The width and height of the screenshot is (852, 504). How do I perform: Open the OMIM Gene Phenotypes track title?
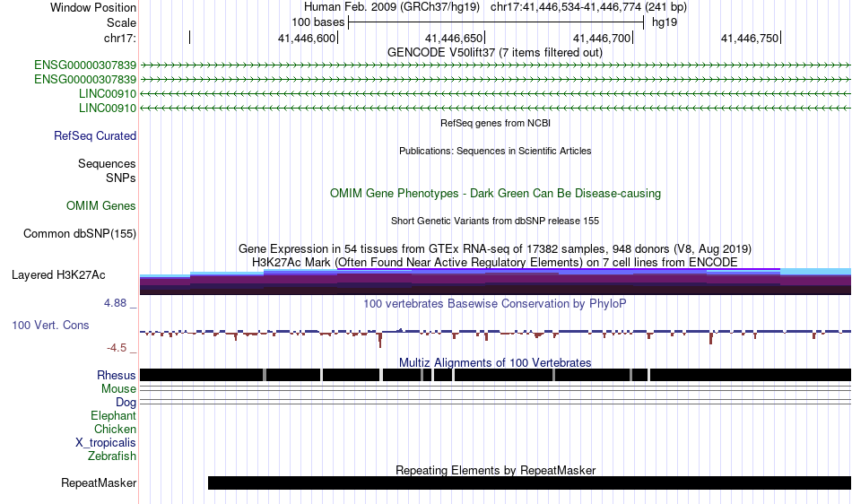[x=495, y=194]
